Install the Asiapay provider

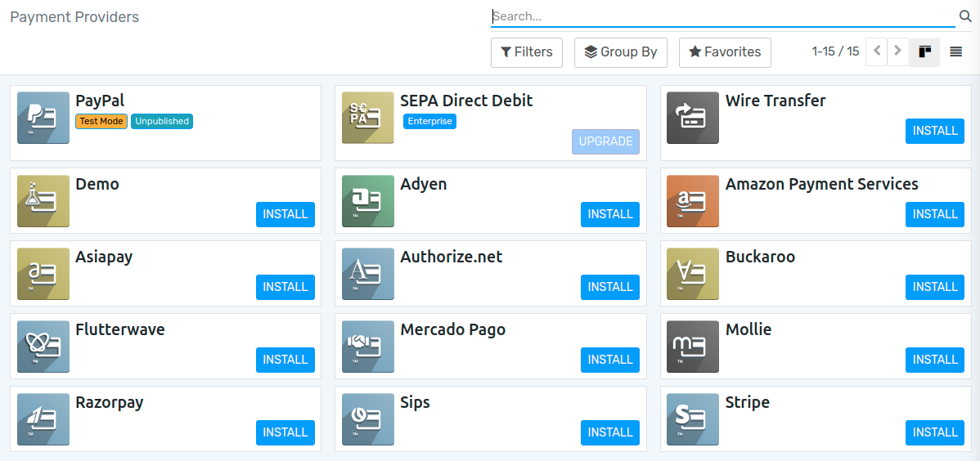[x=285, y=288]
